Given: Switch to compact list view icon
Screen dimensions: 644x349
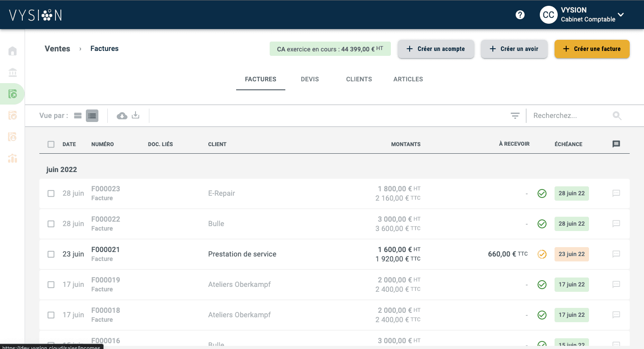Looking at the screenshot, I should (x=92, y=116).
